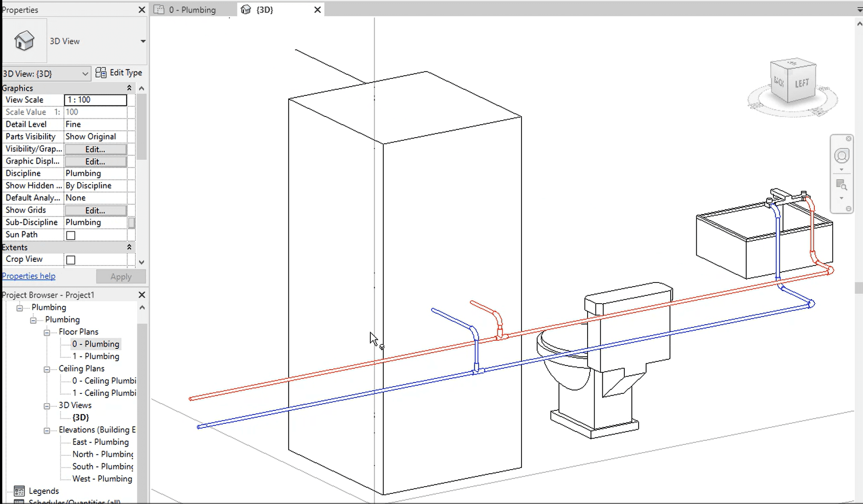Click the home icon on the {3D} tab
The image size is (863, 504).
click(246, 9)
